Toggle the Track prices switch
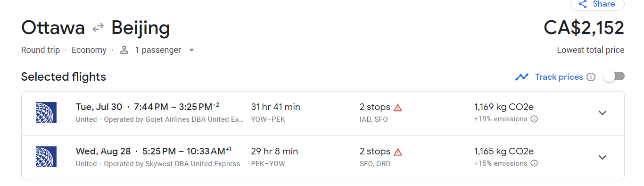This screenshot has height=186, width=644. (x=614, y=76)
